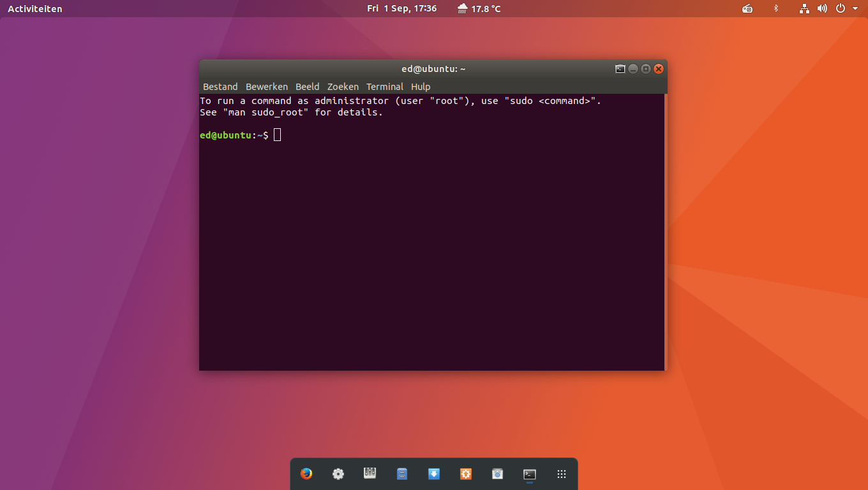Screen dimensions: 868x490
Task: Maximize the ed@ubuntu terminal window
Action: coord(646,69)
